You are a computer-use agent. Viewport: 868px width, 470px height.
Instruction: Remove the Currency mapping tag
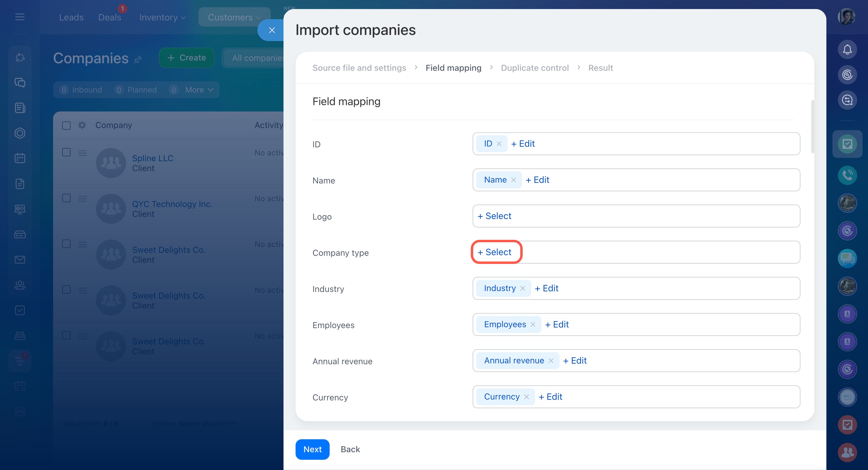click(x=526, y=396)
